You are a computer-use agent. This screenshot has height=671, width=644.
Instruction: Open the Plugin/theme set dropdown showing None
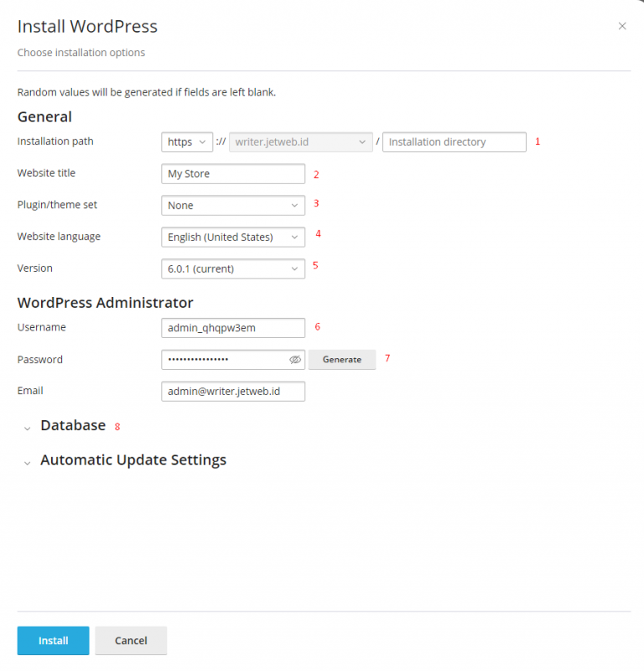[x=233, y=205]
